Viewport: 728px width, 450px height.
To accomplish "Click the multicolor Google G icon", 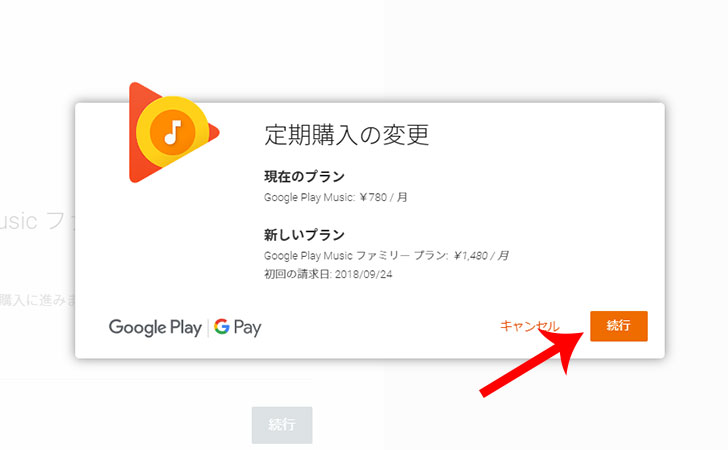I will click(222, 326).
